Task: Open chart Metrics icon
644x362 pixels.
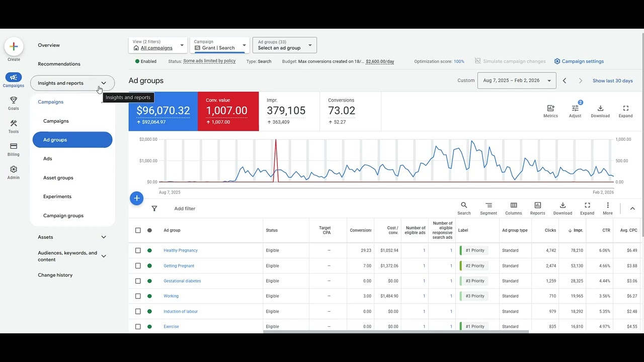Action: (550, 108)
